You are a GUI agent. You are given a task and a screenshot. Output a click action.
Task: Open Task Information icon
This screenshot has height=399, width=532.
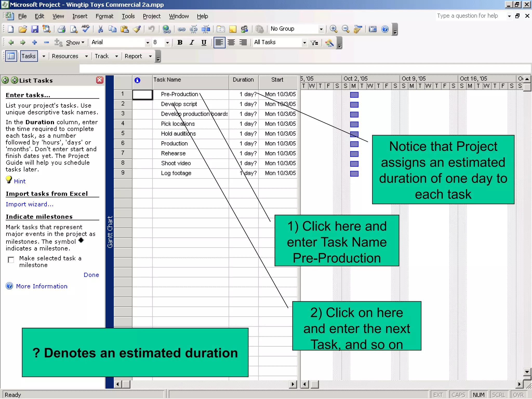click(221, 29)
